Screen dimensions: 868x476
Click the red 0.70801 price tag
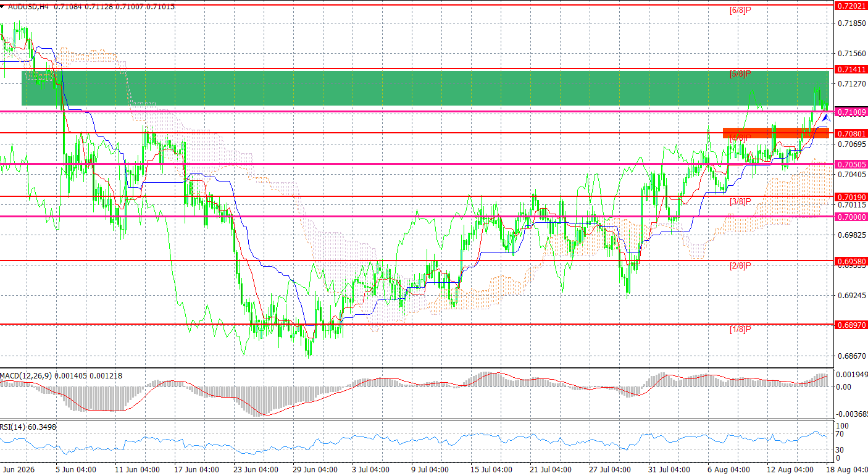851,133
